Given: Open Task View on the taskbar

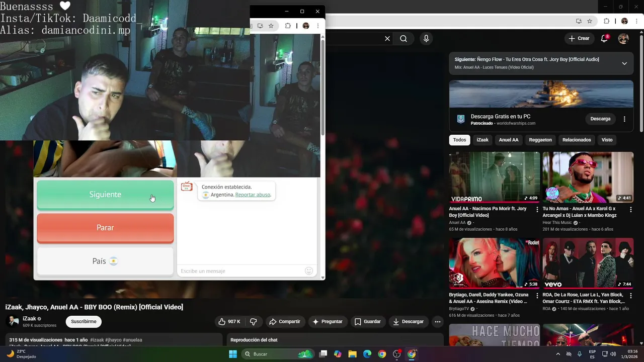Looking at the screenshot, I should pyautogui.click(x=323, y=354).
